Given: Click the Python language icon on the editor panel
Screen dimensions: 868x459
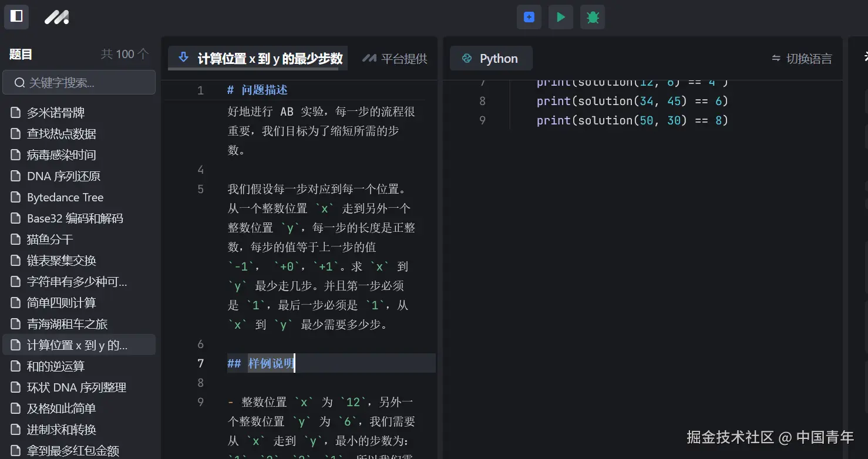Looking at the screenshot, I should [x=467, y=58].
